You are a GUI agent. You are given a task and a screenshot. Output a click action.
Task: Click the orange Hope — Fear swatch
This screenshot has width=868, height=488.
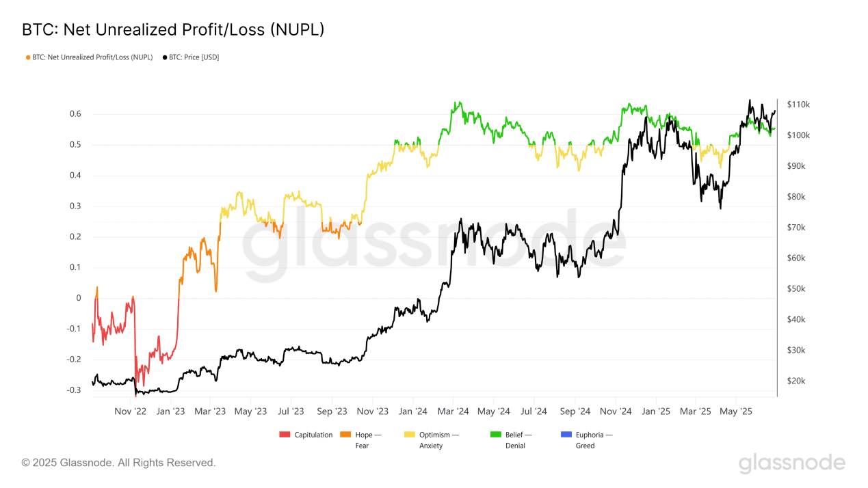345,435
